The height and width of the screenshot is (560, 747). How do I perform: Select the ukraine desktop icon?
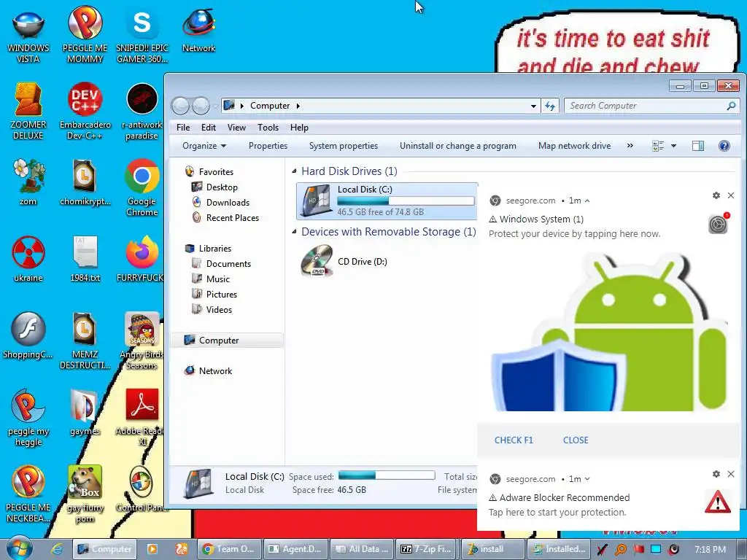point(28,259)
